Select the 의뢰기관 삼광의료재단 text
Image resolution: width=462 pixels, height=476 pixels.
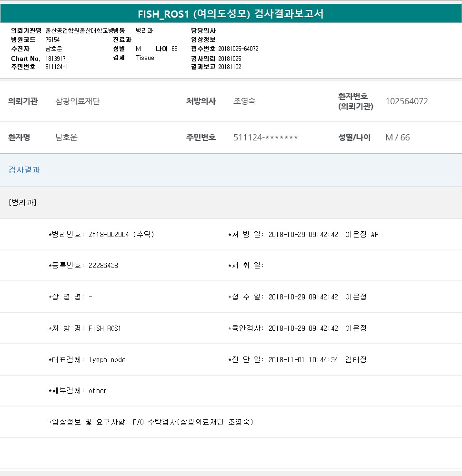[78, 101]
